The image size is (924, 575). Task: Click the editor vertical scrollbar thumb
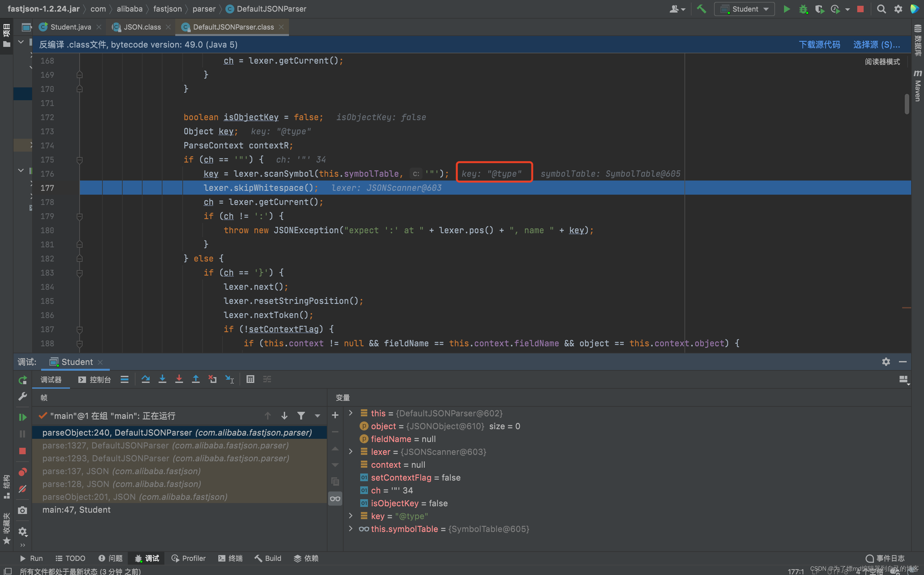pos(907,103)
